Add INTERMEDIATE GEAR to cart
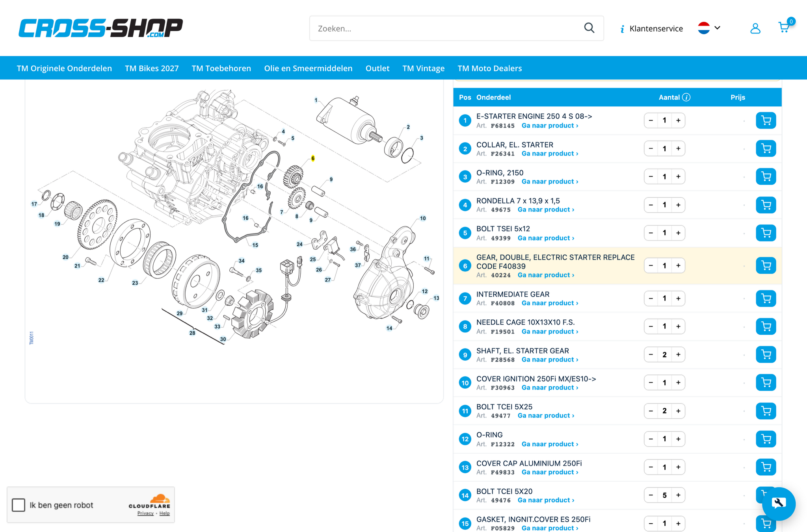 pyautogui.click(x=766, y=298)
